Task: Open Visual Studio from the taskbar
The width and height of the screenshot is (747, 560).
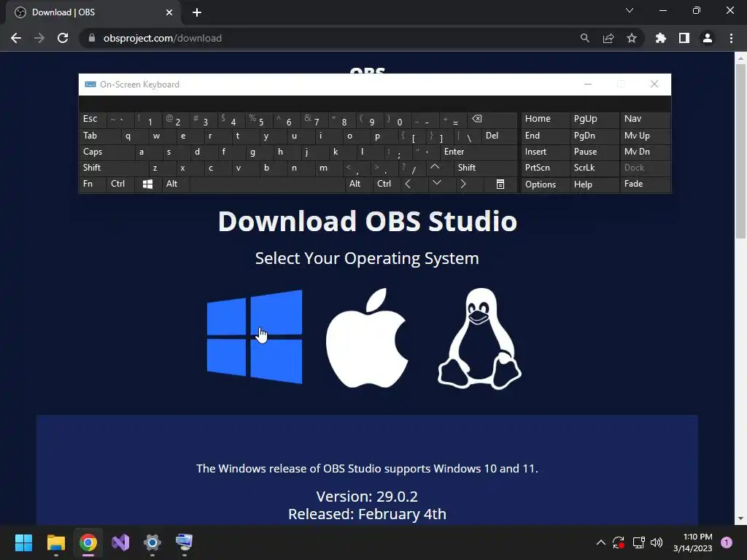Action: point(120,542)
